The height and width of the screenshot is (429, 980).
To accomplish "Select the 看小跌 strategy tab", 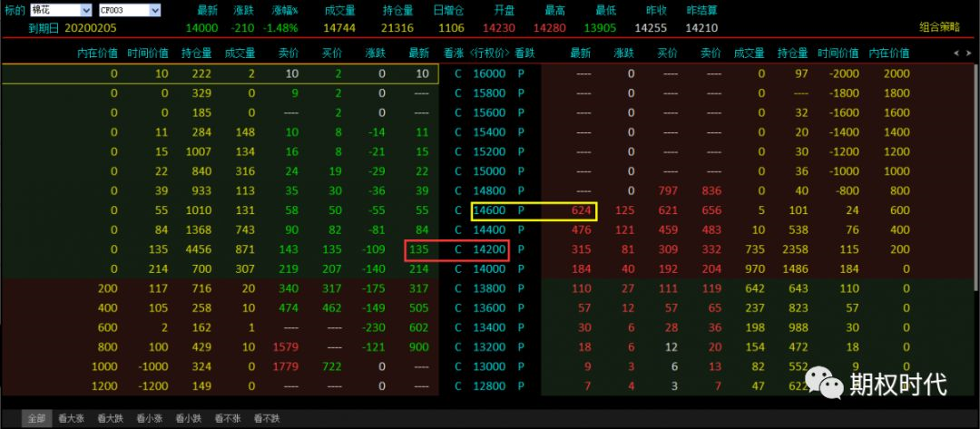I will [x=190, y=419].
